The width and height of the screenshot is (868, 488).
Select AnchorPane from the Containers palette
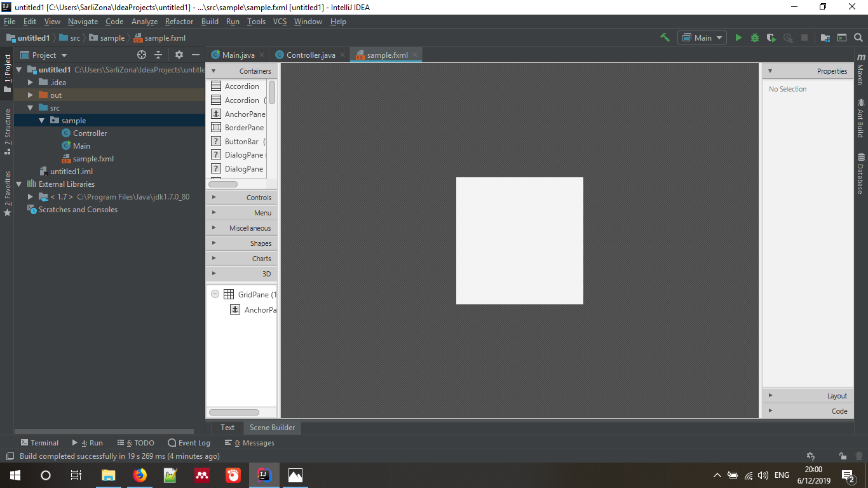tap(241, 114)
